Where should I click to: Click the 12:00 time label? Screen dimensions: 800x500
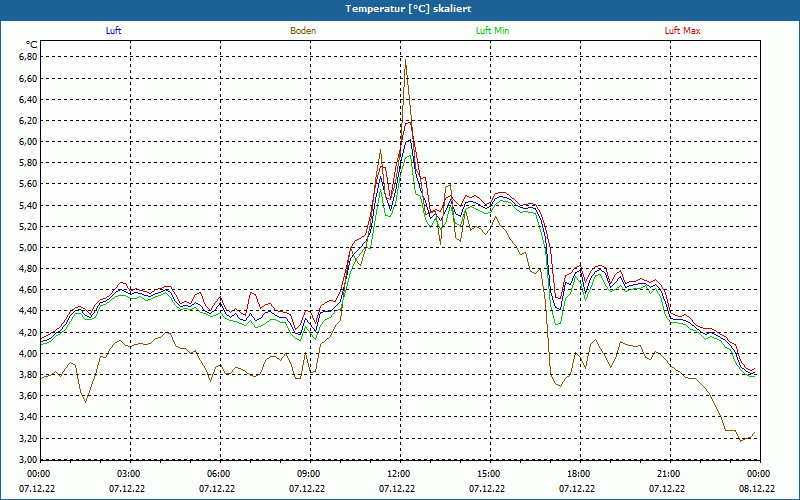[400, 474]
